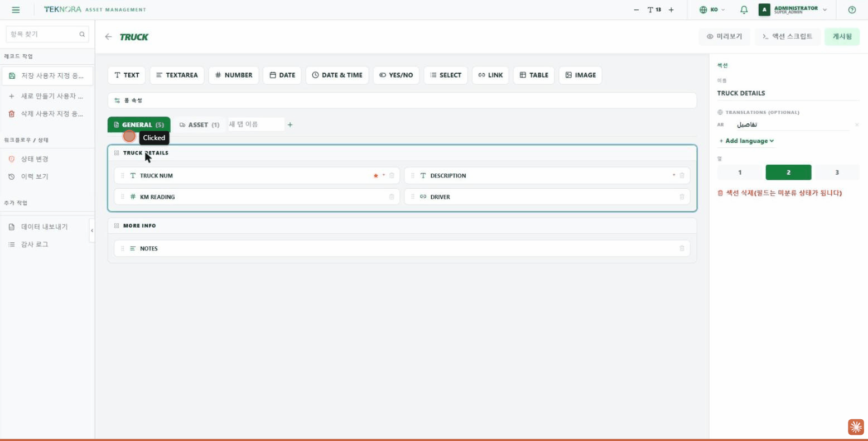Click the TRUCK NUM drag handle
Image resolution: width=868 pixels, height=441 pixels.
tap(123, 175)
